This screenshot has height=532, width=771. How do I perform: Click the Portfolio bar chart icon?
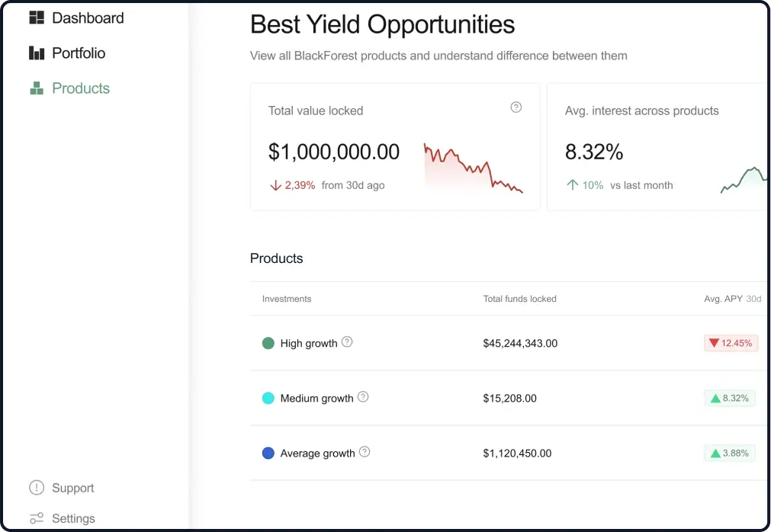(37, 53)
